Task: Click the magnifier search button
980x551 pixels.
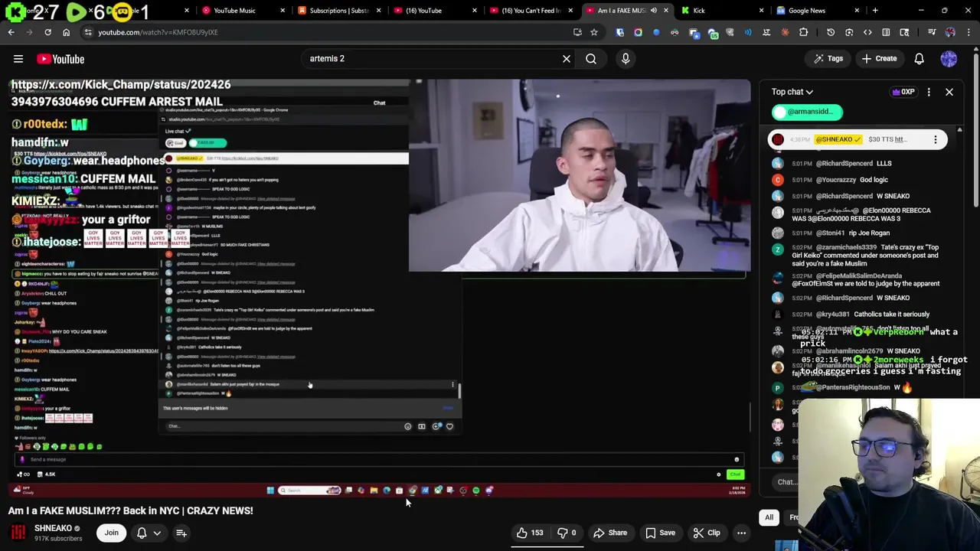Action: (x=591, y=59)
